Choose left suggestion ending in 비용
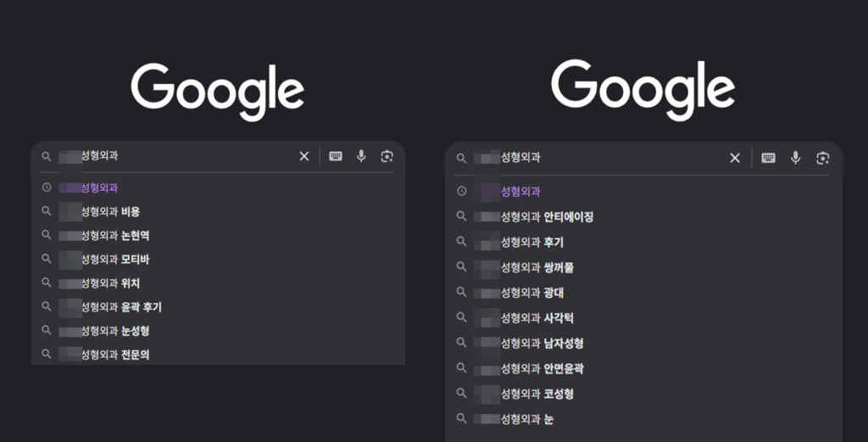This screenshot has width=868, height=442. pyautogui.click(x=218, y=211)
